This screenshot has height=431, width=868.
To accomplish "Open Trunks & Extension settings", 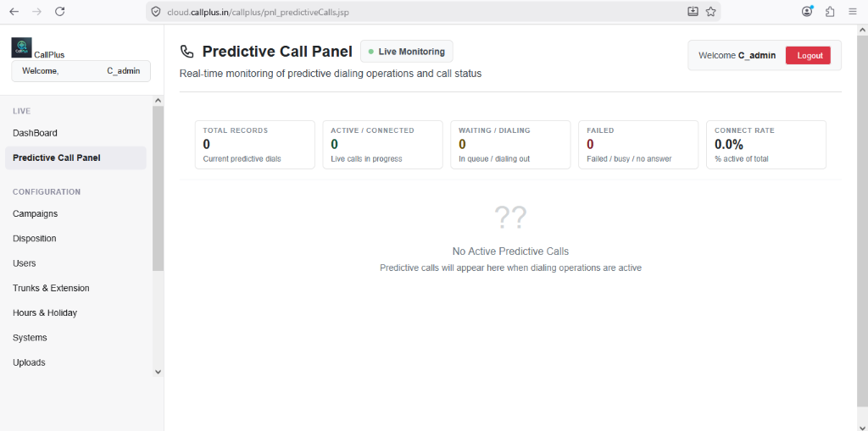I will pyautogui.click(x=51, y=288).
